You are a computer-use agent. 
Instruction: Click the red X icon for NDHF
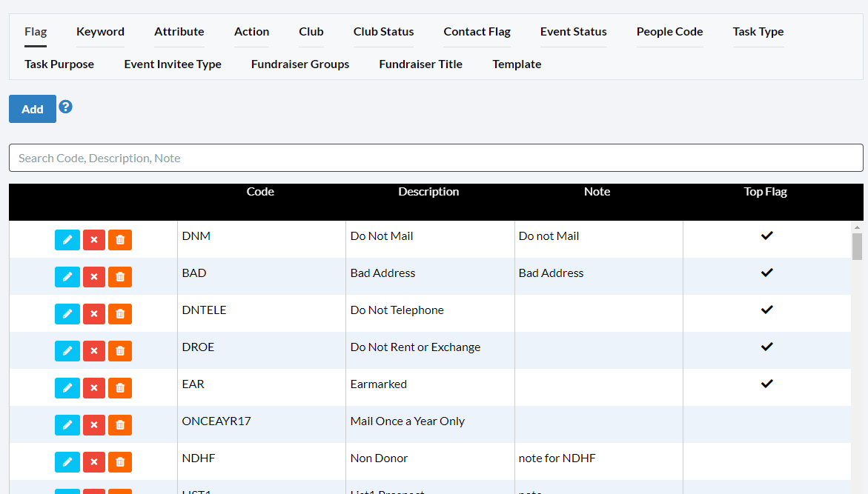[x=94, y=462]
